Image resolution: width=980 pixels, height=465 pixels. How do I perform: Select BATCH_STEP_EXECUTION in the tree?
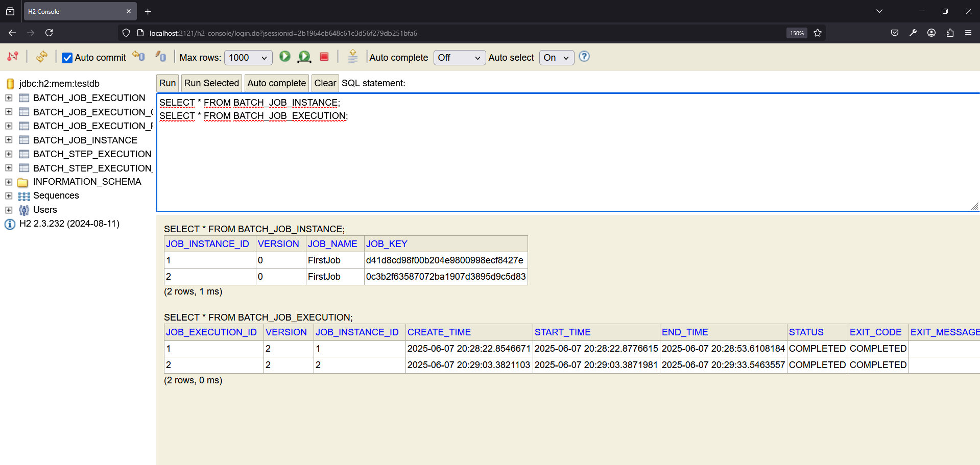point(92,154)
